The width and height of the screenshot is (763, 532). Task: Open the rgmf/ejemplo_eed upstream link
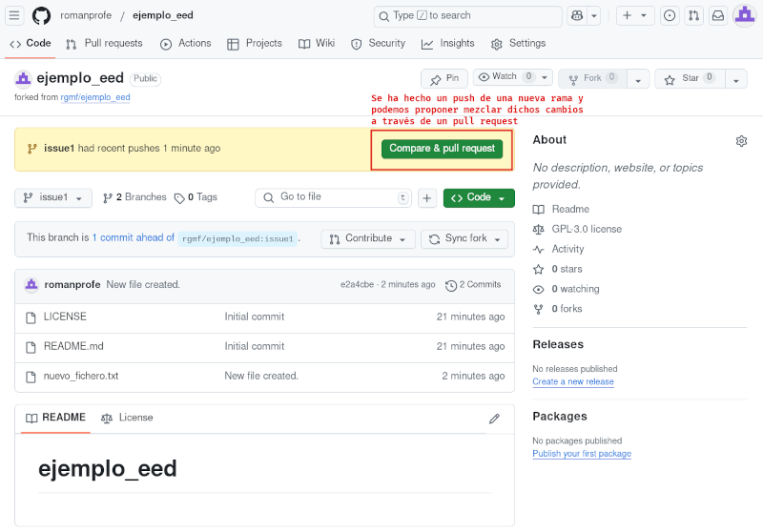(x=95, y=97)
